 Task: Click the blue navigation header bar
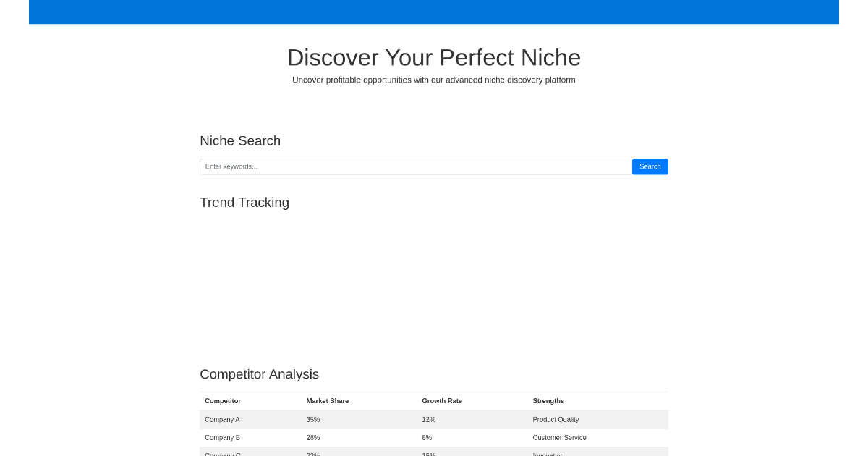point(434,12)
